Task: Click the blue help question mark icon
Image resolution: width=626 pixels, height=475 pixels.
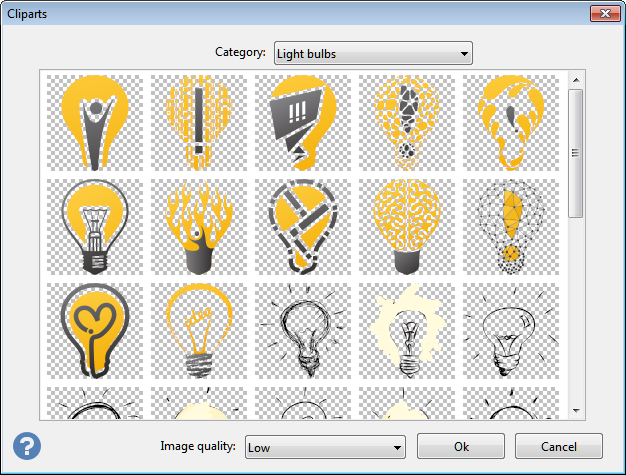Action: pyautogui.click(x=28, y=446)
